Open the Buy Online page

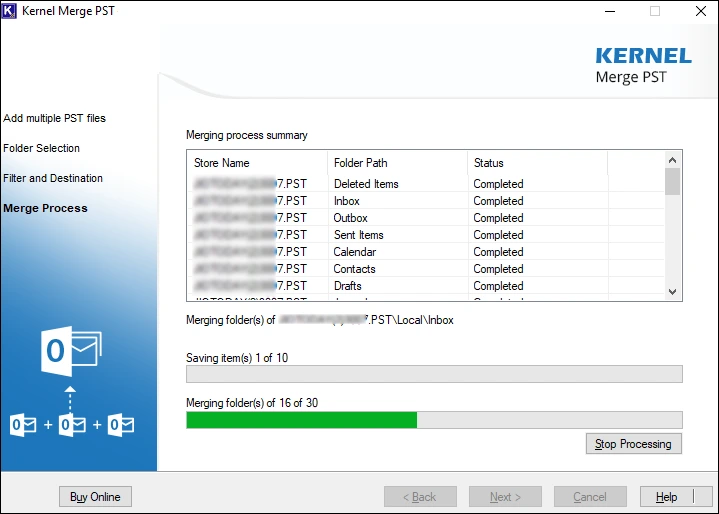[95, 497]
